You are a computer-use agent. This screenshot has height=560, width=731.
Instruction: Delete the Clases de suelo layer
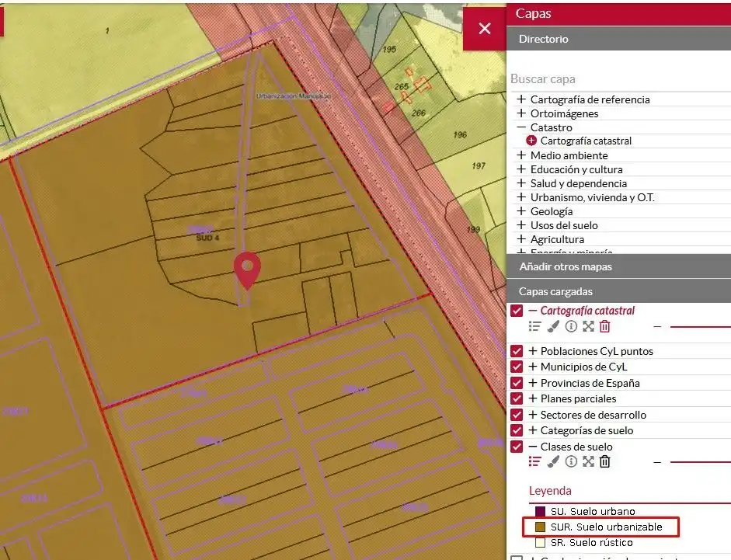(x=604, y=461)
